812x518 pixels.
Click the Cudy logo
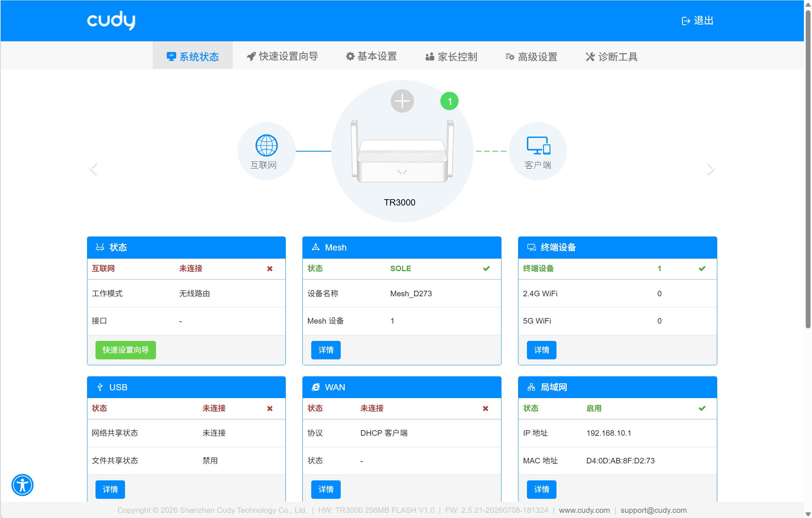111,20
